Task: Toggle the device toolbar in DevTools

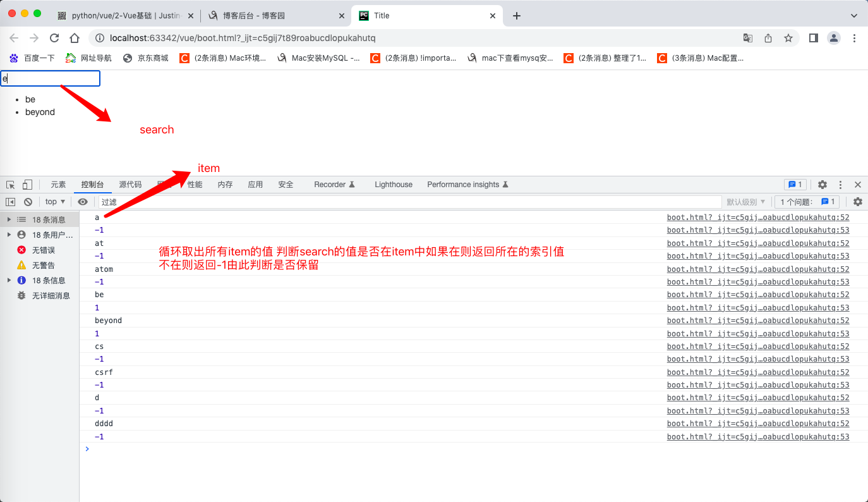Action: pos(27,185)
